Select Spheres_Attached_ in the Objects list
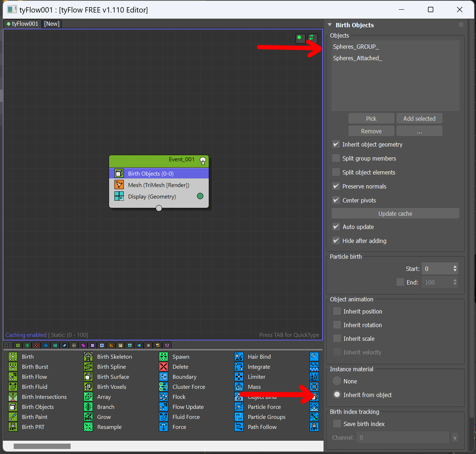 pyautogui.click(x=357, y=58)
